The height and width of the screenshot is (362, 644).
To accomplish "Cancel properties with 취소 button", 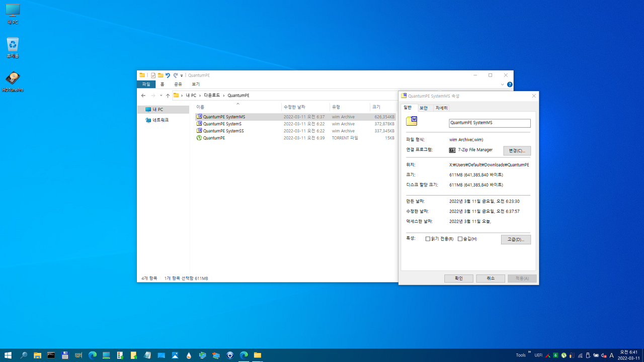I will click(491, 278).
